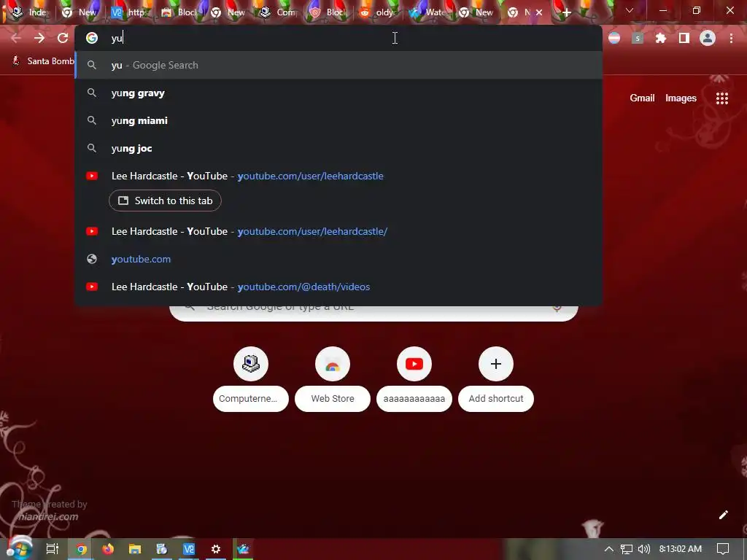747x560 pixels.
Task: Select the plain youtube.com suggestion
Action: click(338, 259)
